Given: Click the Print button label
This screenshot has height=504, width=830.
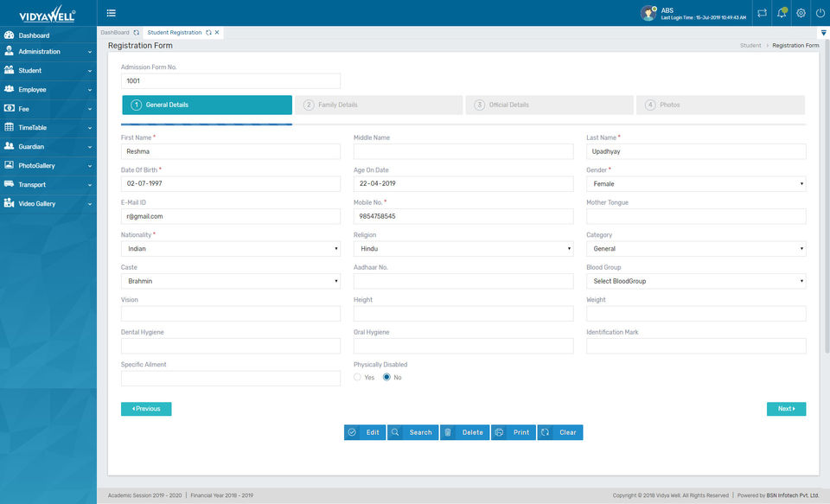Looking at the screenshot, I should [521, 432].
